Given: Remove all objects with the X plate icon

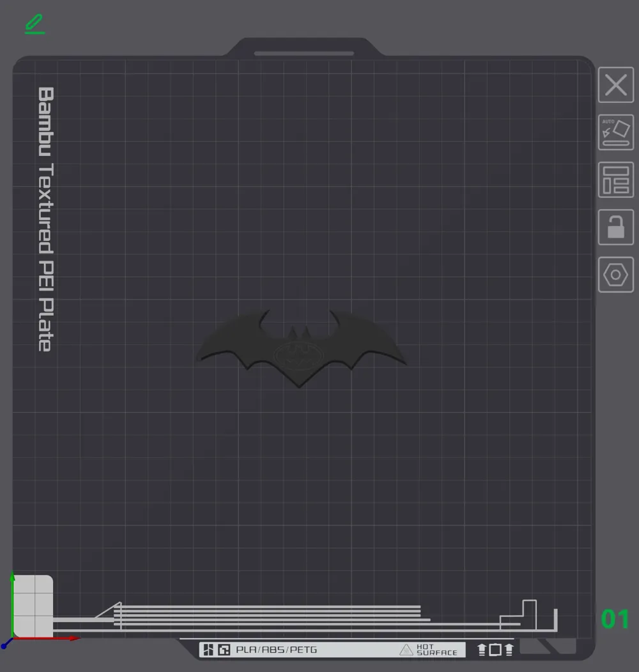Looking at the screenshot, I should click(616, 85).
